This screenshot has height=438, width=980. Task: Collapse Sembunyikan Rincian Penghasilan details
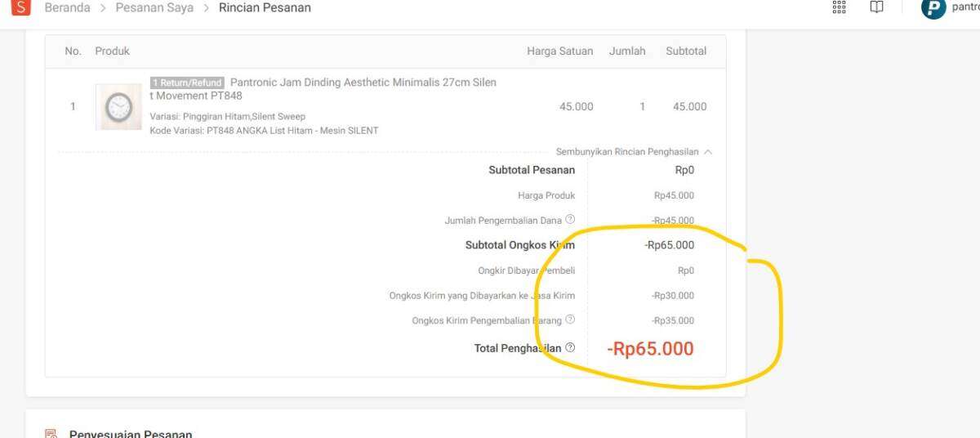click(634, 152)
